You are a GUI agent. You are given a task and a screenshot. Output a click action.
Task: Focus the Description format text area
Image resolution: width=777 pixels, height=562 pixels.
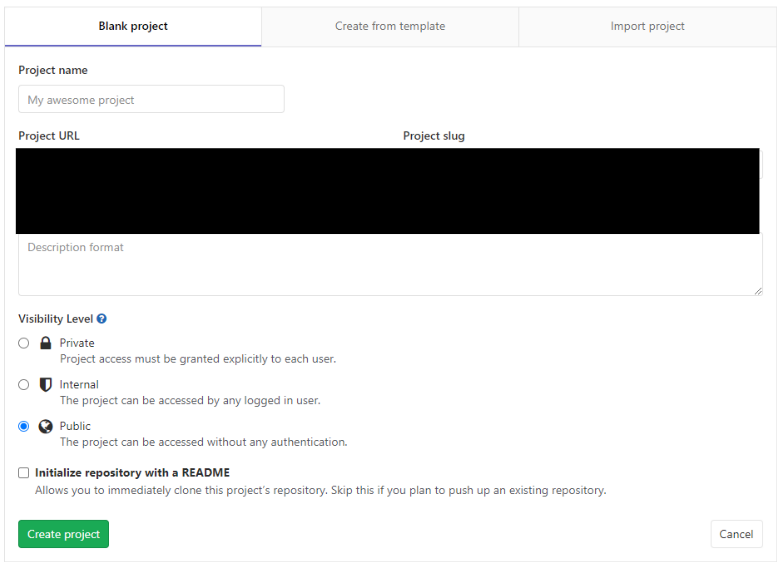(x=390, y=265)
